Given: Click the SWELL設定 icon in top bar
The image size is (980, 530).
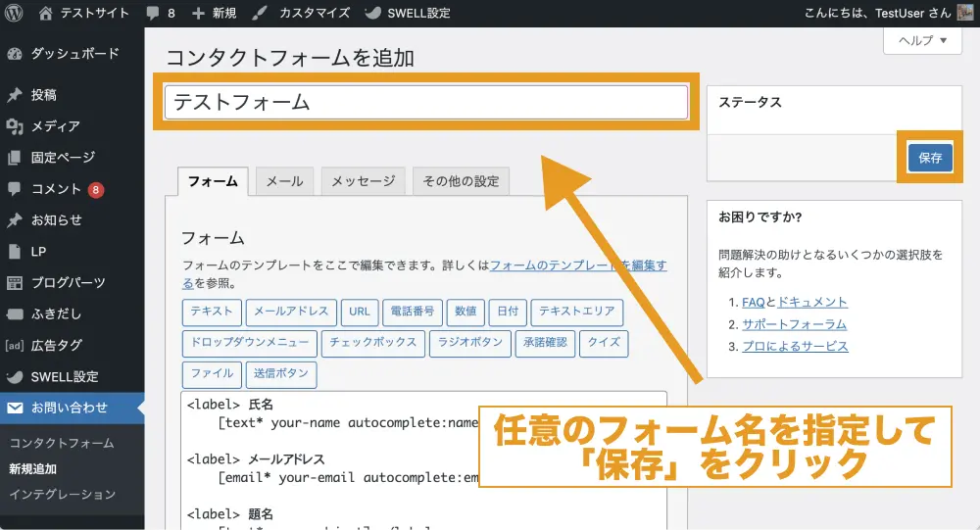Looking at the screenshot, I should coord(373,14).
